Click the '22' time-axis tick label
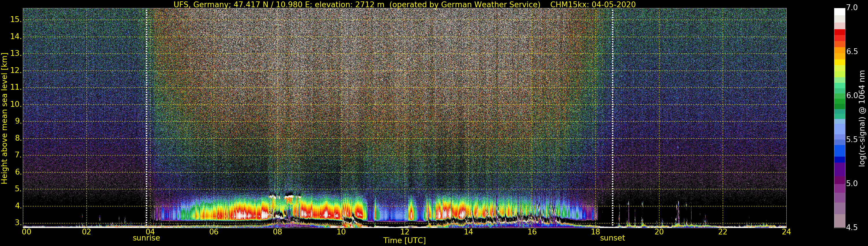868x246 pixels. [x=723, y=232]
